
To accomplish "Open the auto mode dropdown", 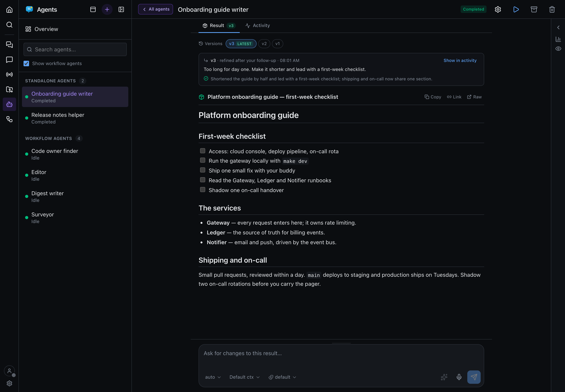I will (213, 377).
